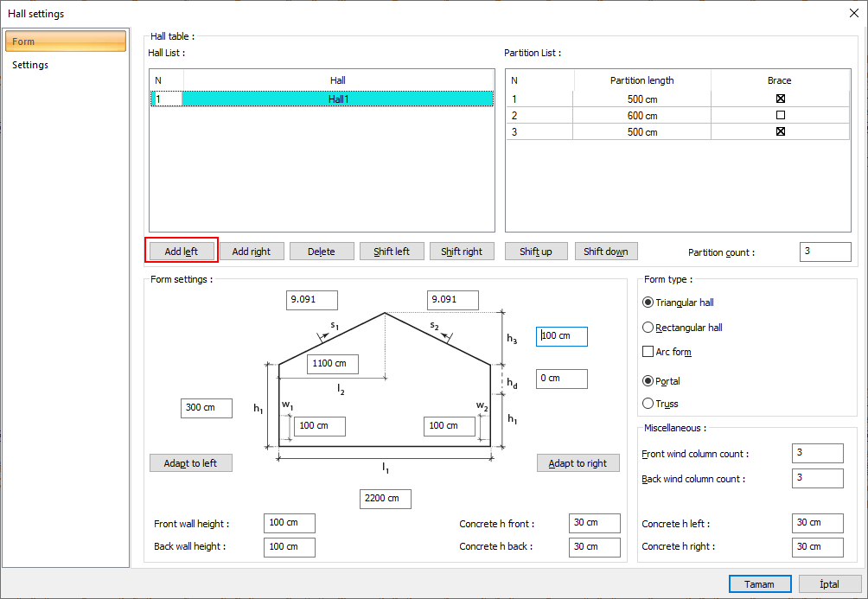Image resolution: width=868 pixels, height=599 pixels.
Task: Open the Settings tab in sidebar
Action: point(30,65)
